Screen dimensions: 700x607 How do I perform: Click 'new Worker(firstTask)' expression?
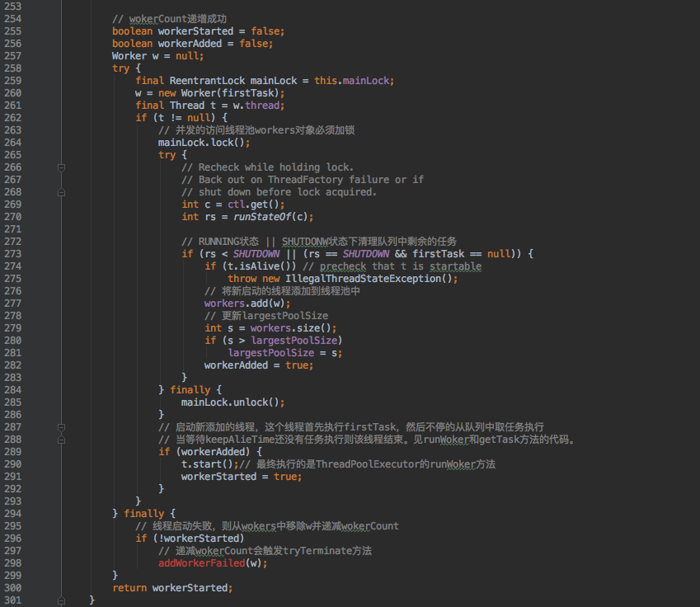pyautogui.click(x=218, y=93)
